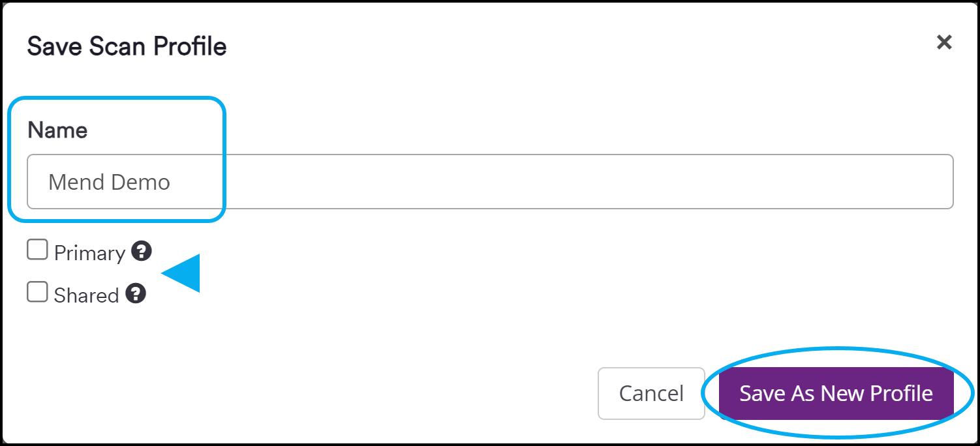980x446 pixels.
Task: Click the close icon of Save Scan Profile
Action: click(x=943, y=42)
